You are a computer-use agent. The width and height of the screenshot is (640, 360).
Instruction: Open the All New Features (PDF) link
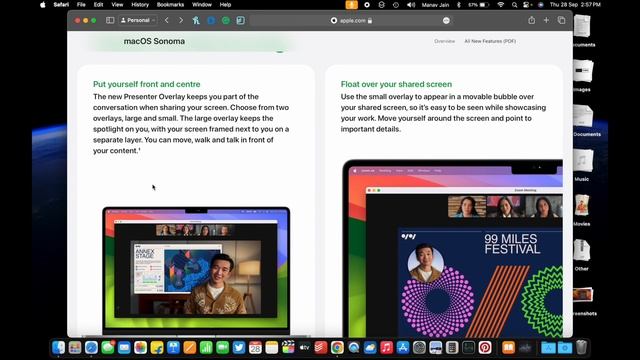[490, 41]
